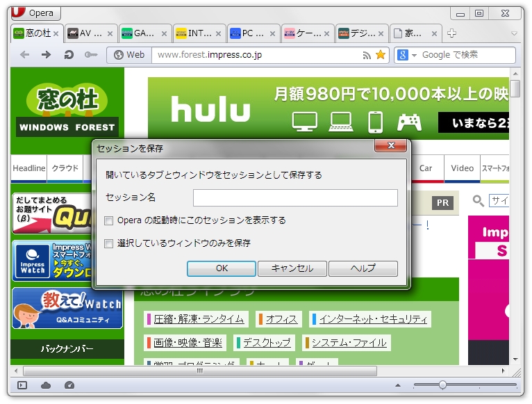Reload the page with the refresh icon
This screenshot has width=532, height=404.
click(69, 55)
